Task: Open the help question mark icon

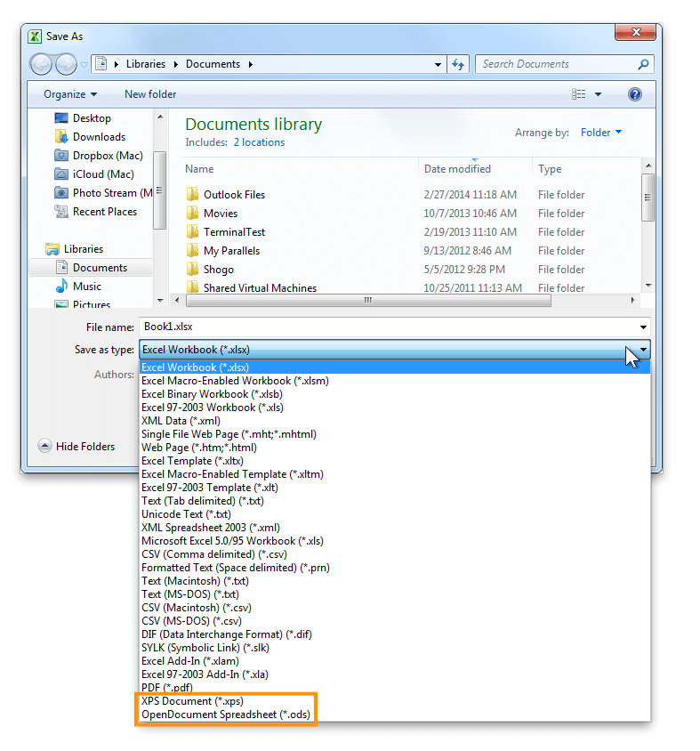Action: [634, 94]
